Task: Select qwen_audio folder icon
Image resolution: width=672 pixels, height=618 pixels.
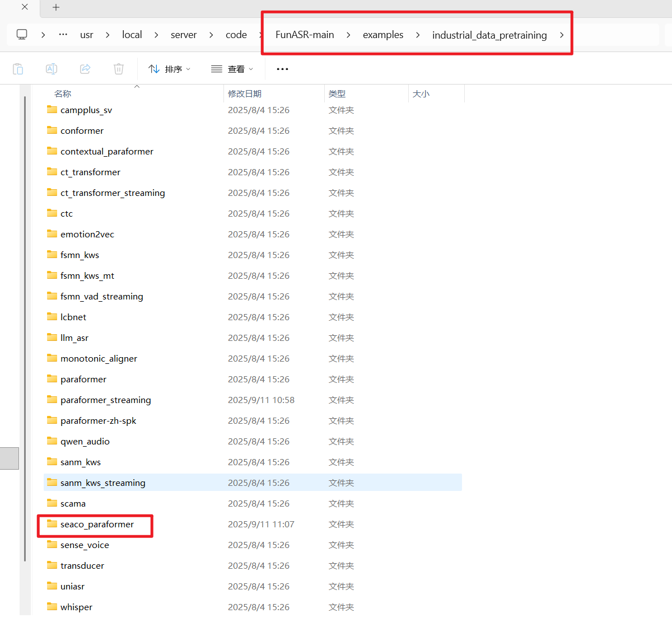Action: point(52,441)
